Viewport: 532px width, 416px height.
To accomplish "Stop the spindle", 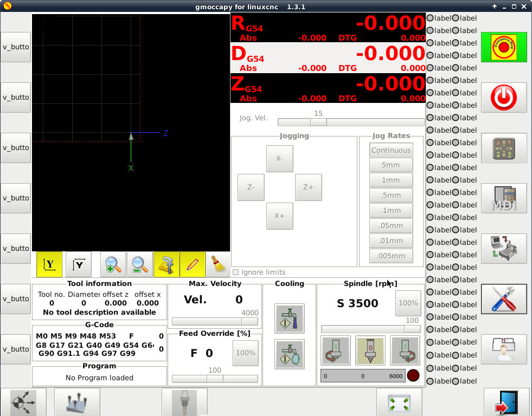I will [370, 350].
